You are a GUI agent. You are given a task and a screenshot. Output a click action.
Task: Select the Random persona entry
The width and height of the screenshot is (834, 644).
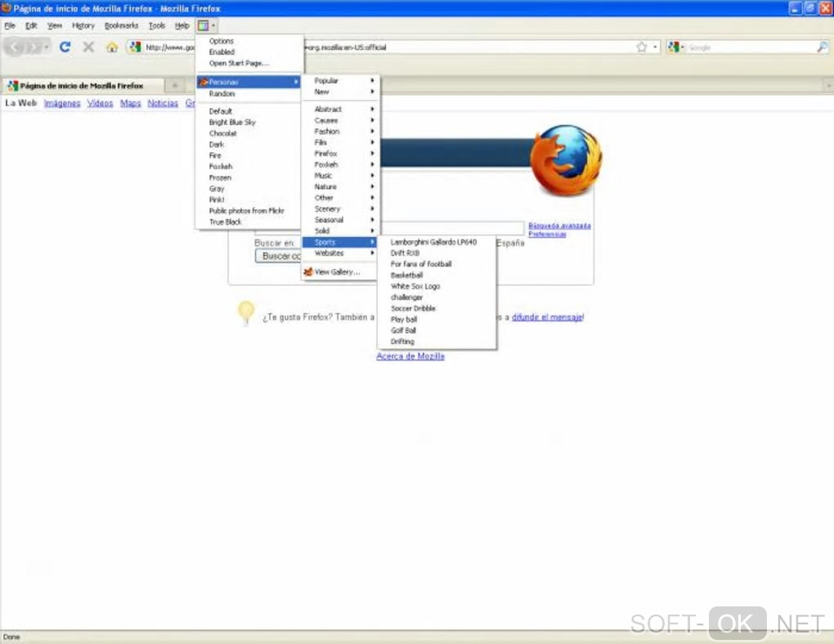(249, 94)
